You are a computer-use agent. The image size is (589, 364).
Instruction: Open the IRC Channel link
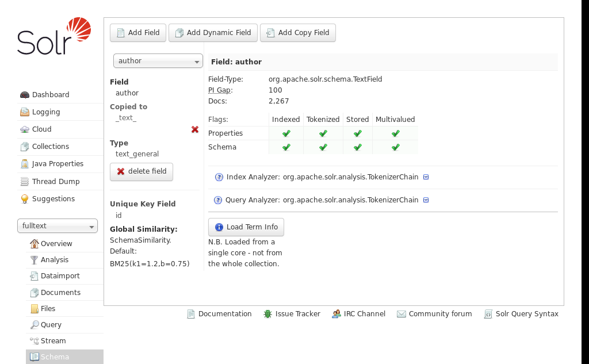(358, 314)
